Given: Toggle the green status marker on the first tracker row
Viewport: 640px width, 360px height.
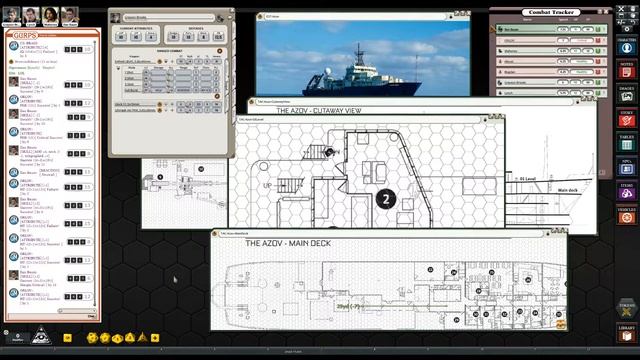Looking at the screenshot, I should pyautogui.click(x=598, y=29).
